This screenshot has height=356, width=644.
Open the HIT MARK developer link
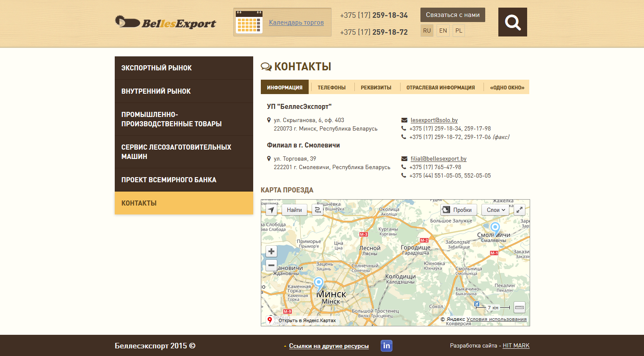pos(516,346)
